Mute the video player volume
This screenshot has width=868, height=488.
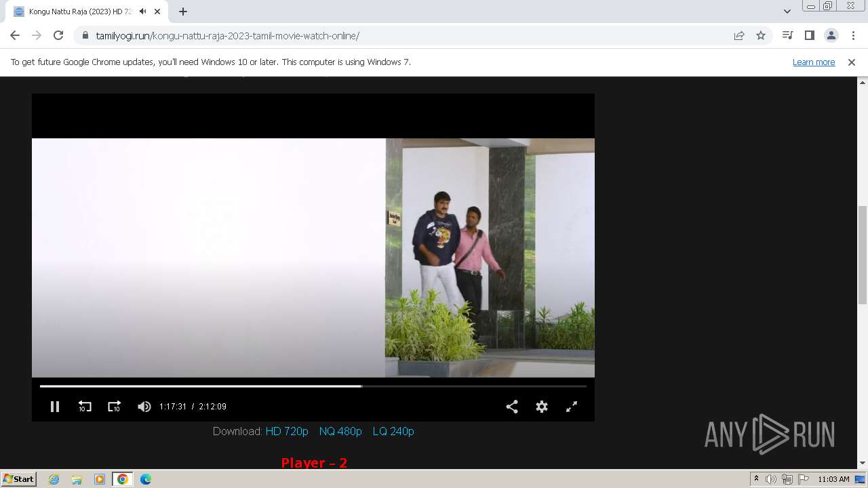click(x=144, y=407)
